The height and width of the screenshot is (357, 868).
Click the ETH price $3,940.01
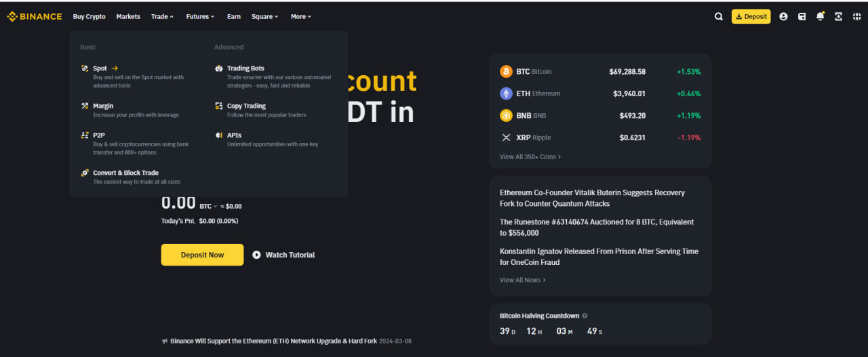(x=629, y=93)
